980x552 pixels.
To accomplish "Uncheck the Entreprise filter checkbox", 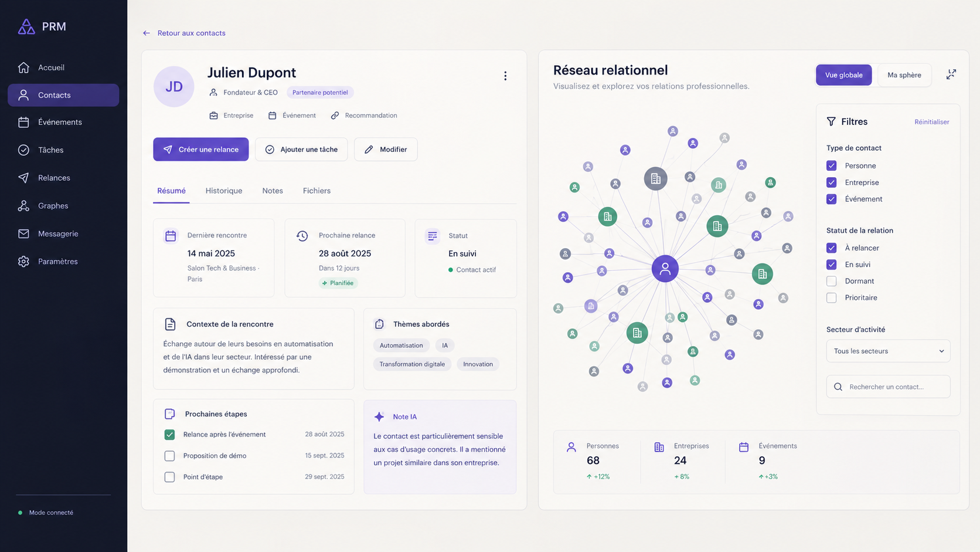I will [x=831, y=182].
